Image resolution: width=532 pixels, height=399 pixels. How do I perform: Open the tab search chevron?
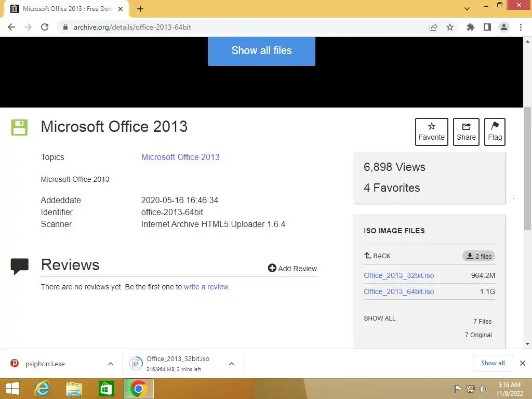point(467,9)
